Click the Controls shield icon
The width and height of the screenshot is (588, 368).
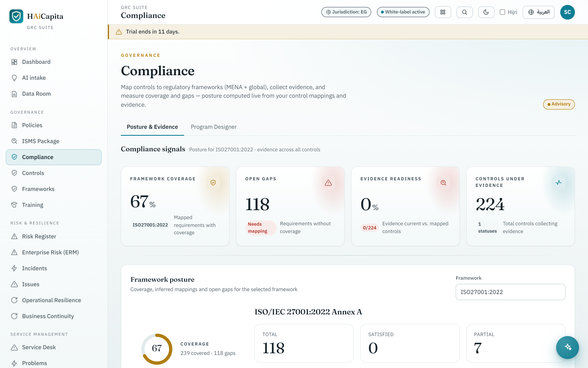tap(14, 173)
